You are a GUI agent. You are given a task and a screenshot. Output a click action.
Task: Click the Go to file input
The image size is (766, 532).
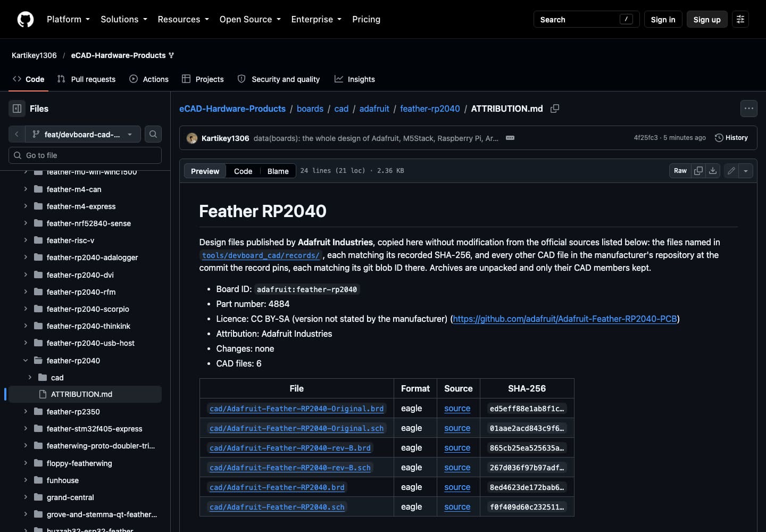click(x=85, y=155)
